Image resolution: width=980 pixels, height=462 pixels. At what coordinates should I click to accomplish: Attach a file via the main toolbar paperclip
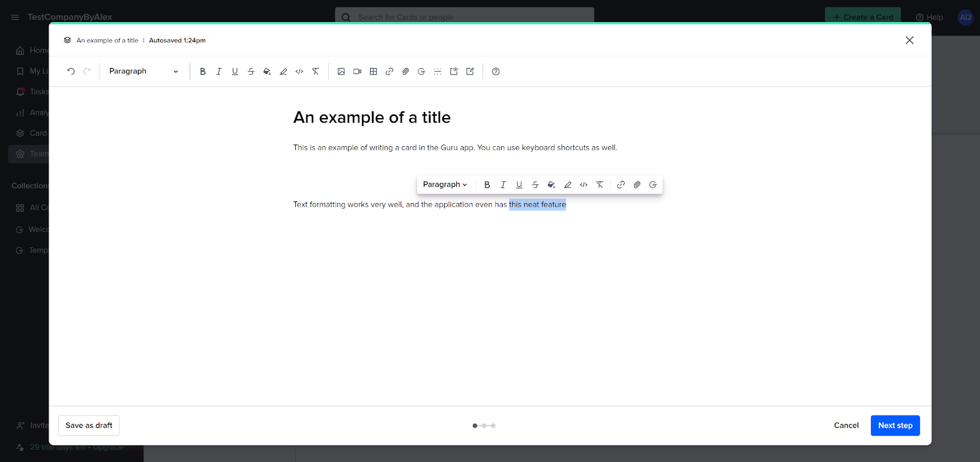pyautogui.click(x=405, y=72)
